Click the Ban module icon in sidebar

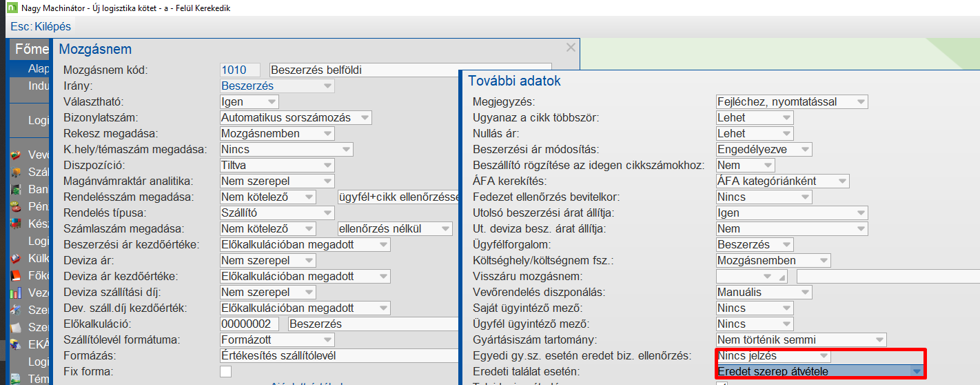(16, 189)
